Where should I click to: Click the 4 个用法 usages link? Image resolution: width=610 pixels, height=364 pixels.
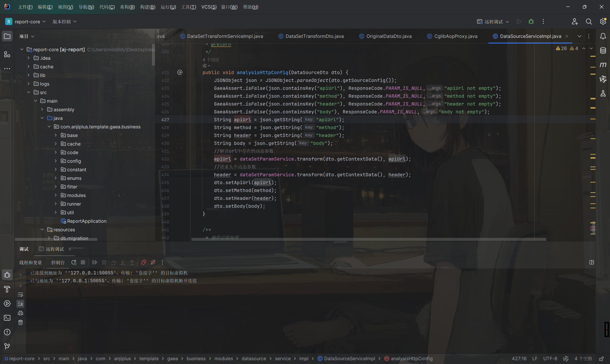pos(211,60)
